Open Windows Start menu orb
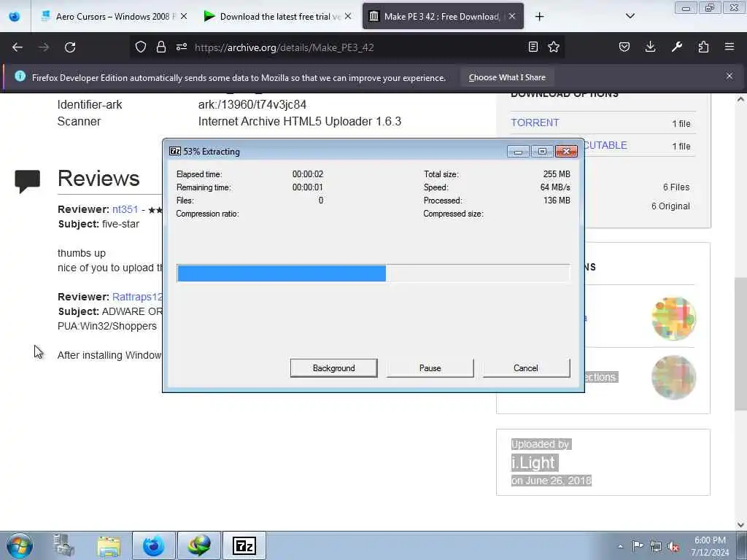The image size is (747, 560). pyautogui.click(x=20, y=545)
